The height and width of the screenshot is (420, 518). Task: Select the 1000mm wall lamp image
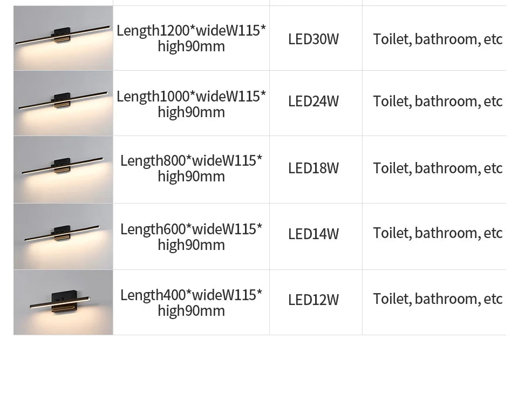tap(63, 103)
